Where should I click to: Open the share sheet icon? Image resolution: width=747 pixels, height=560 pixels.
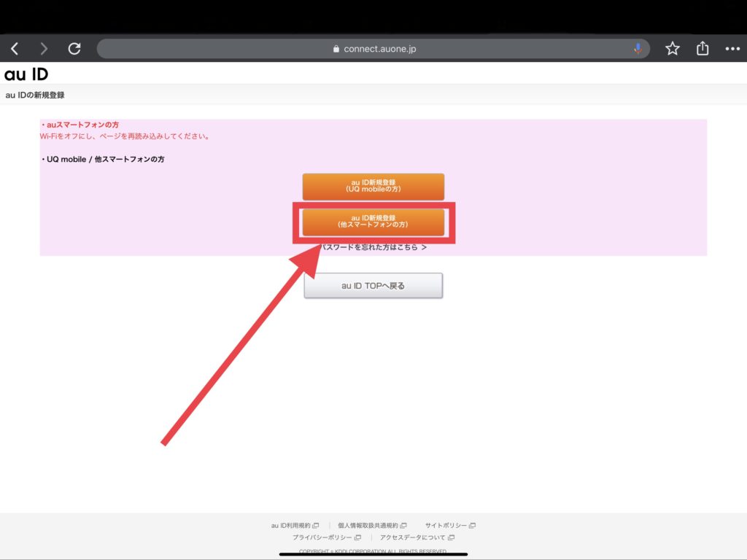(703, 48)
